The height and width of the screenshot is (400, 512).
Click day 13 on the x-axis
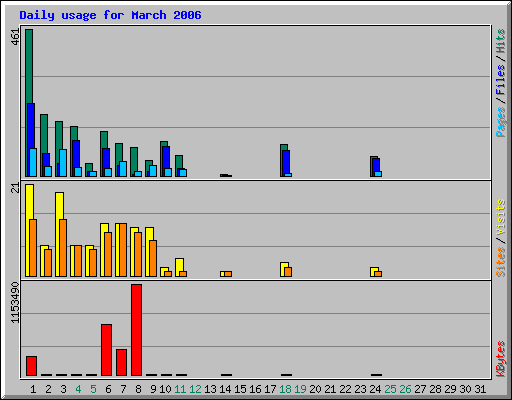pos(210,389)
